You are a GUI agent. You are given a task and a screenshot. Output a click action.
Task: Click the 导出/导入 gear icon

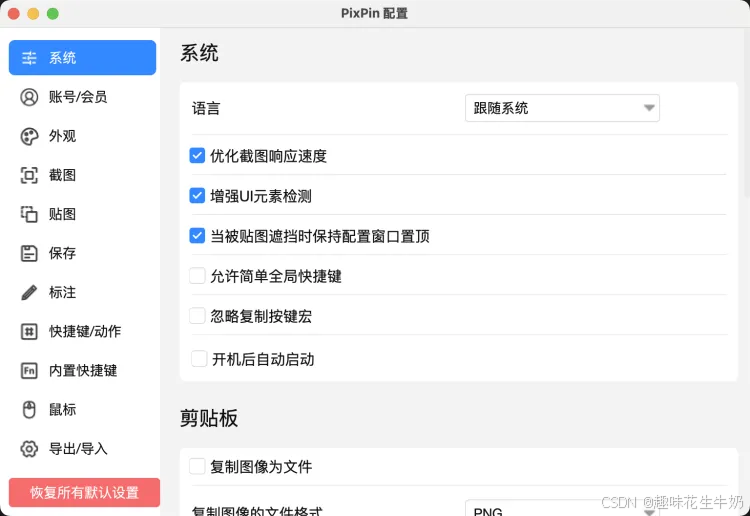(x=29, y=449)
